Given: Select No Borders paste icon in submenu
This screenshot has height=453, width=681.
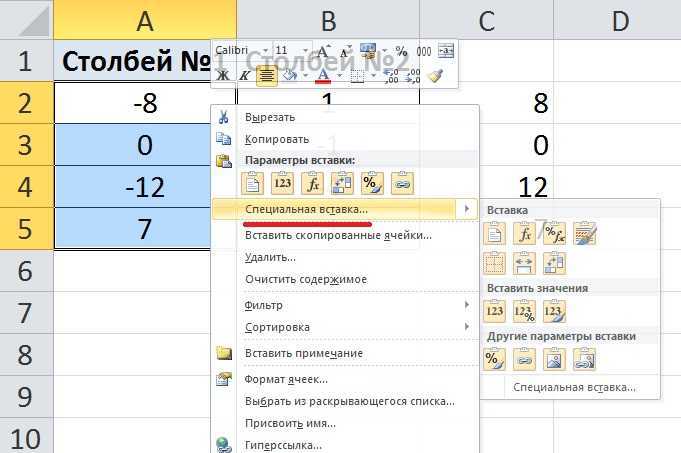Looking at the screenshot, I should (494, 263).
